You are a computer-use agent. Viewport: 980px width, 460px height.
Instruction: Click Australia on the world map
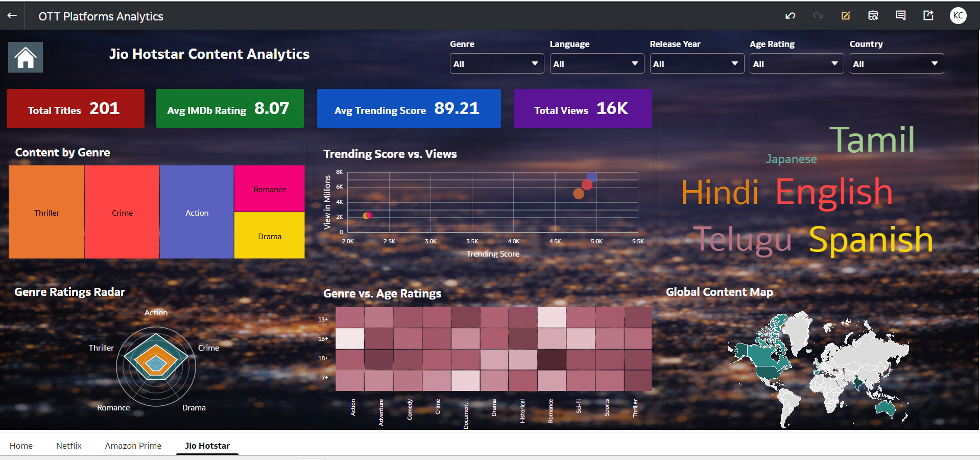(x=885, y=407)
